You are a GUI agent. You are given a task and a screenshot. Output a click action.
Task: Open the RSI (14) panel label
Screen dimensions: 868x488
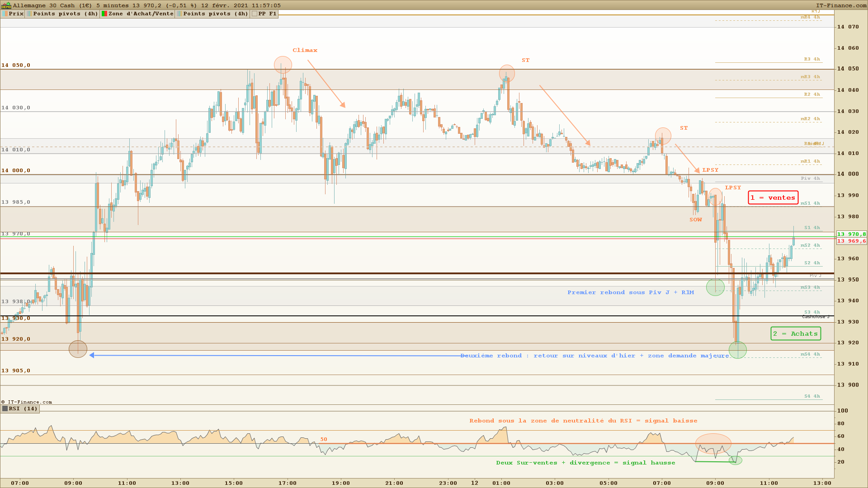(23, 409)
